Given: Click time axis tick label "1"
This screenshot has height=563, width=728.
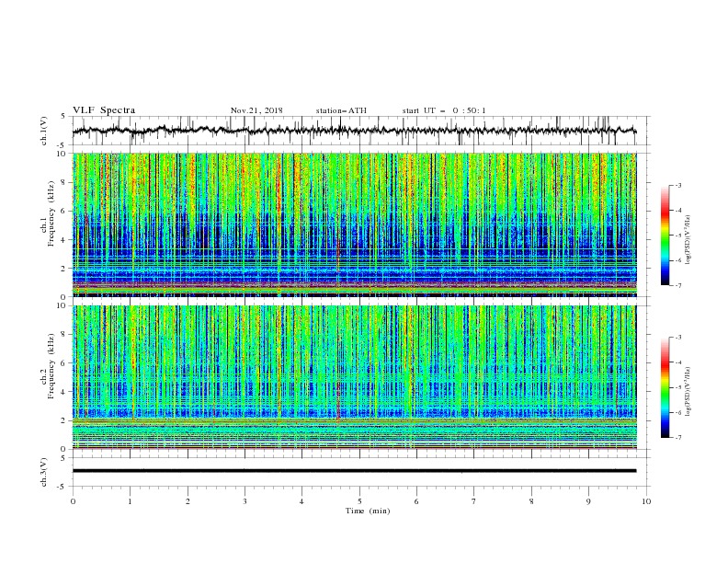Looking at the screenshot, I should 131,501.
